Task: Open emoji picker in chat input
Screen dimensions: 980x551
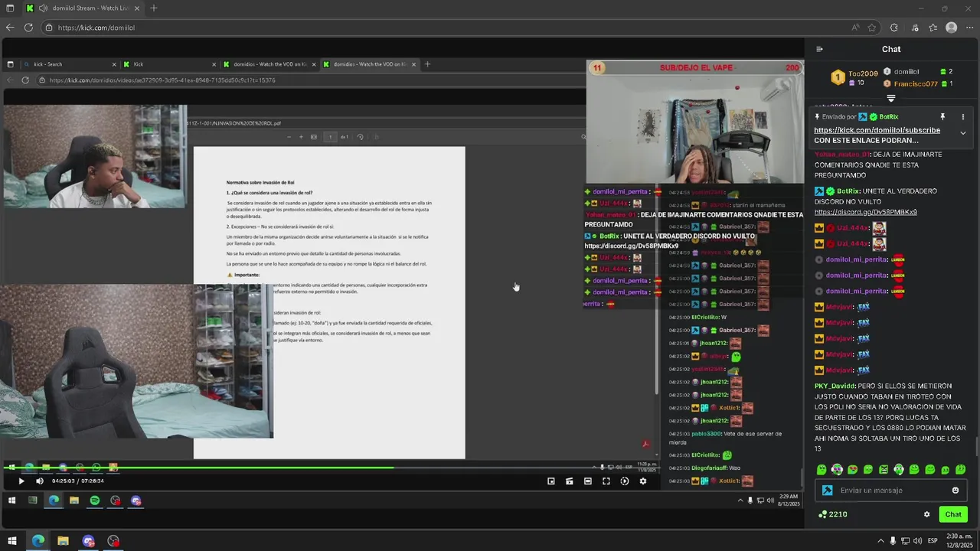Action: 955,491
